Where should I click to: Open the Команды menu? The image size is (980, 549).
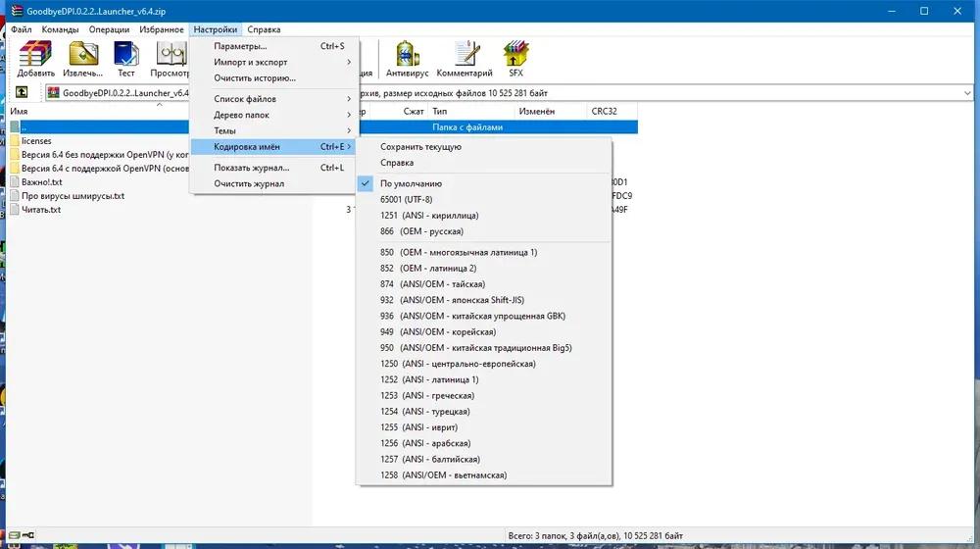(60, 29)
